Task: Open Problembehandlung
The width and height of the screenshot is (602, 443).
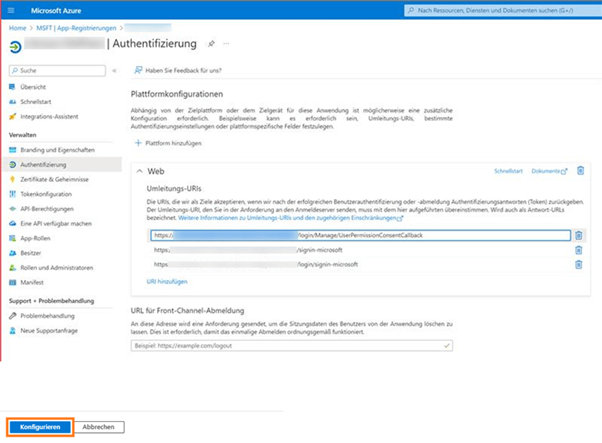Action: coord(47,316)
